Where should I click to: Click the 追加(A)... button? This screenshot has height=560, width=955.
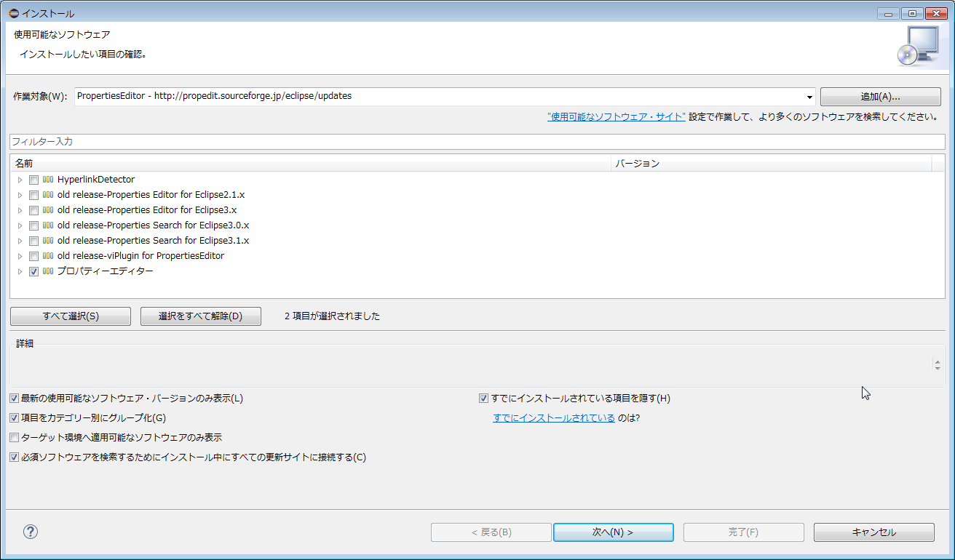coord(881,97)
